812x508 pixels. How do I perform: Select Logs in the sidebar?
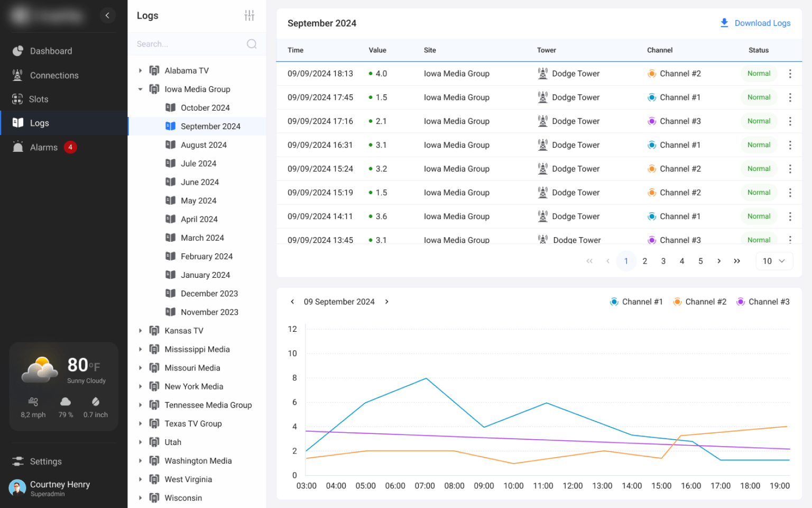coord(63,123)
